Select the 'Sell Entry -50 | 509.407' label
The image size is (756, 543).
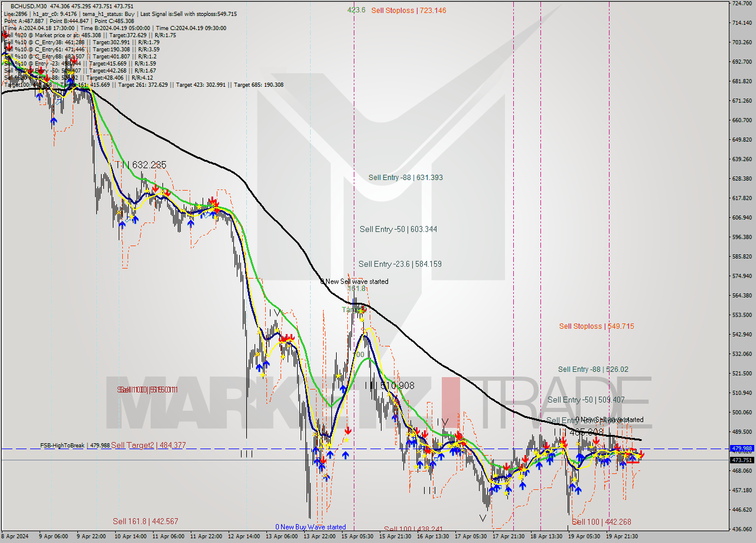[x=586, y=400]
